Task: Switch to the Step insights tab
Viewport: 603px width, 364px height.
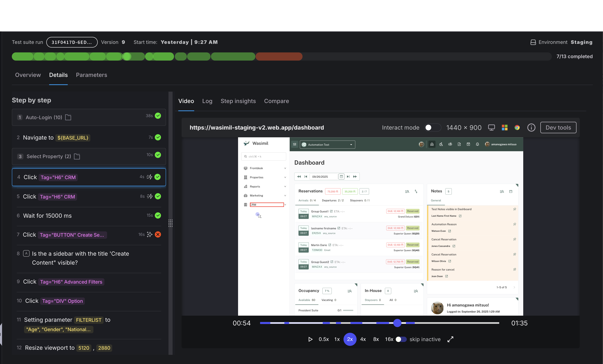Action: [x=238, y=101]
